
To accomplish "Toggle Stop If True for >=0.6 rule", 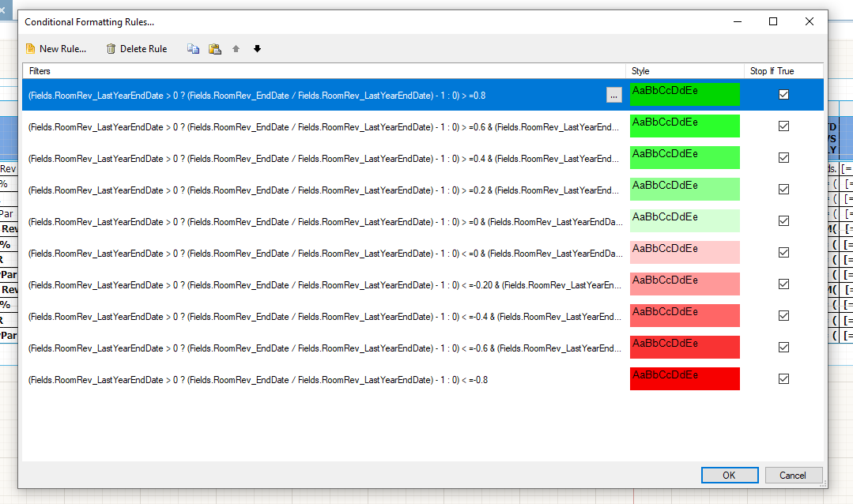I will point(783,126).
